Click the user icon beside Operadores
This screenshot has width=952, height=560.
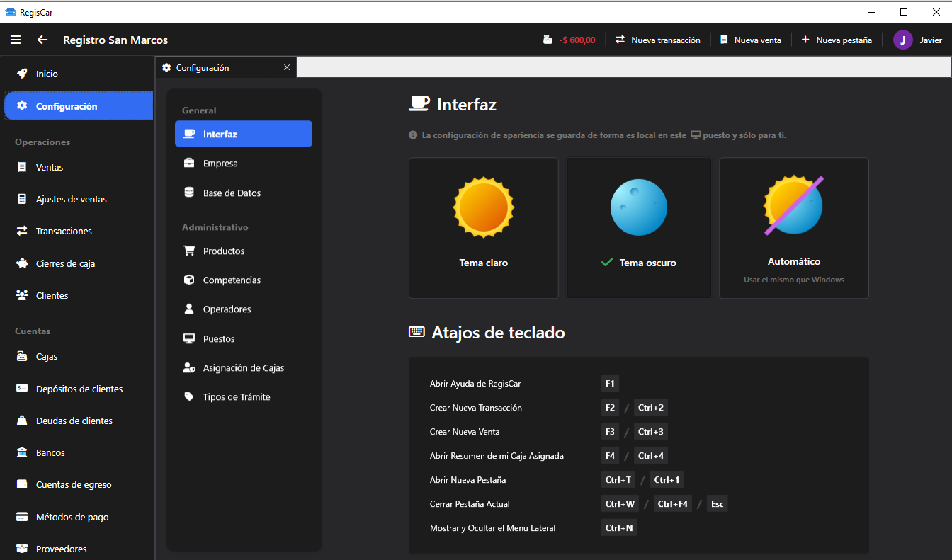[x=189, y=309]
